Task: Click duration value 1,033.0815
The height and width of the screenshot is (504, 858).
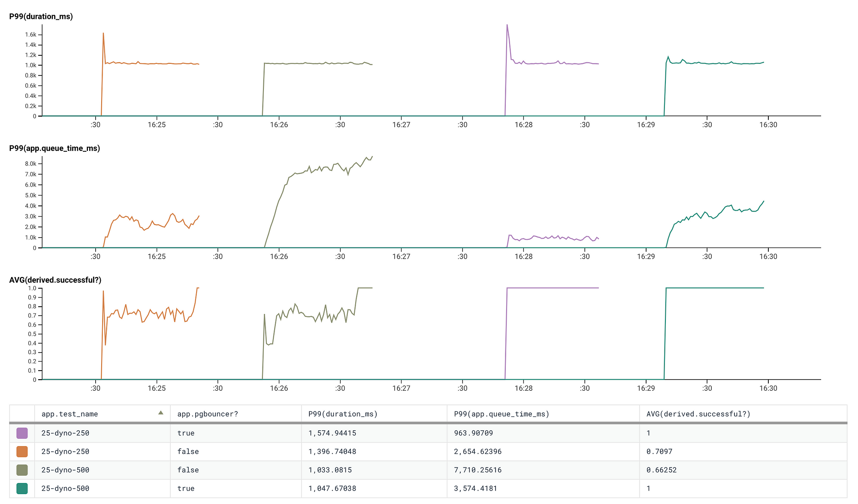Action: click(x=330, y=470)
